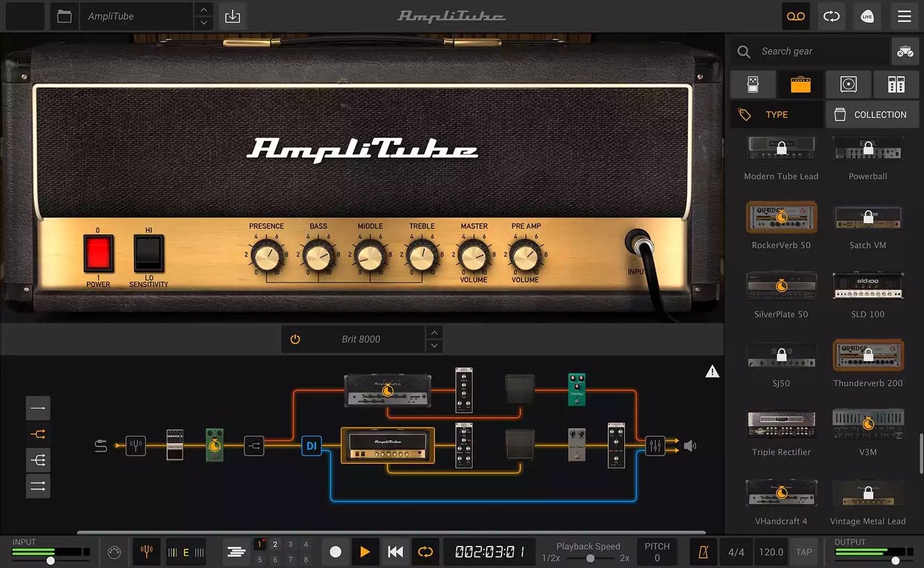Screen dimensions: 924x568
Task: Switch to the COLLECTION tab
Action: pos(872,114)
